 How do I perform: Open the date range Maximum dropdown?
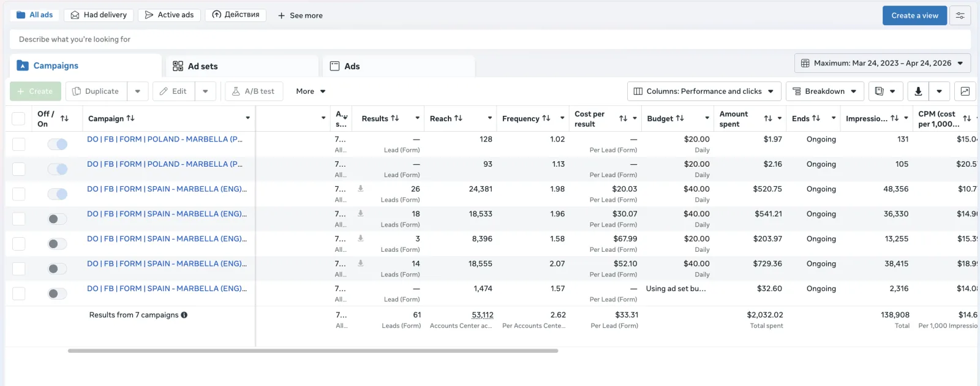pyautogui.click(x=882, y=63)
